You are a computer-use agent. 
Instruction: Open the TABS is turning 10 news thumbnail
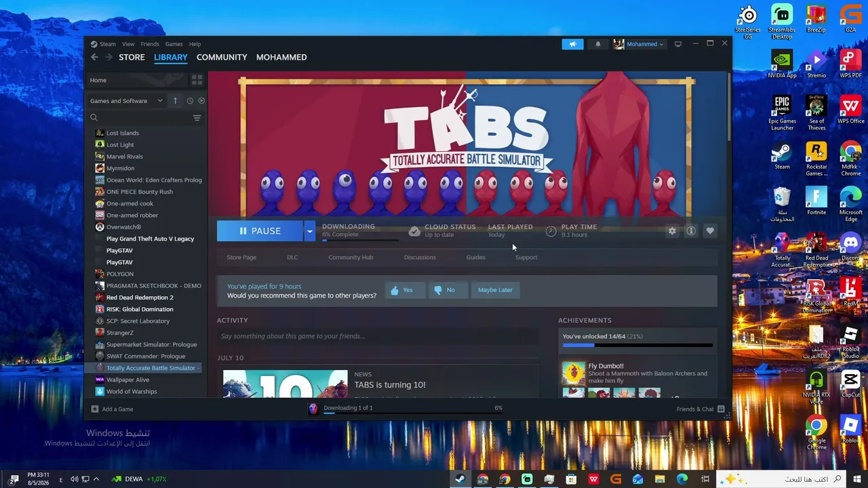pyautogui.click(x=285, y=384)
